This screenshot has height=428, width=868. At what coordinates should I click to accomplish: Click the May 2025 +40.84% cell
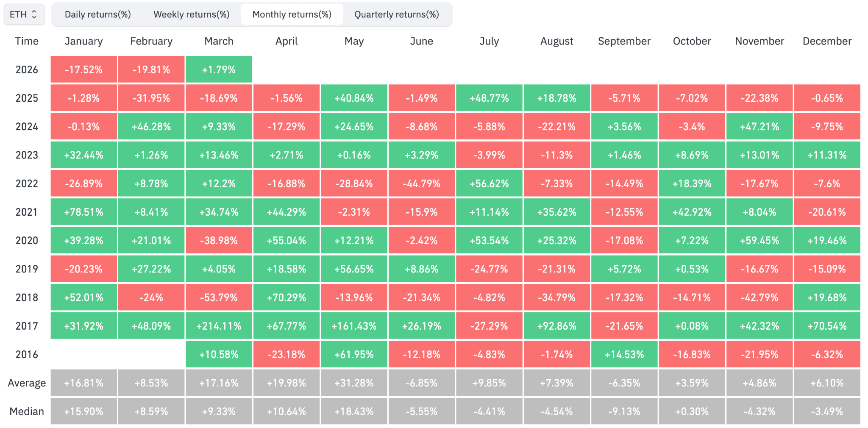pyautogui.click(x=354, y=98)
